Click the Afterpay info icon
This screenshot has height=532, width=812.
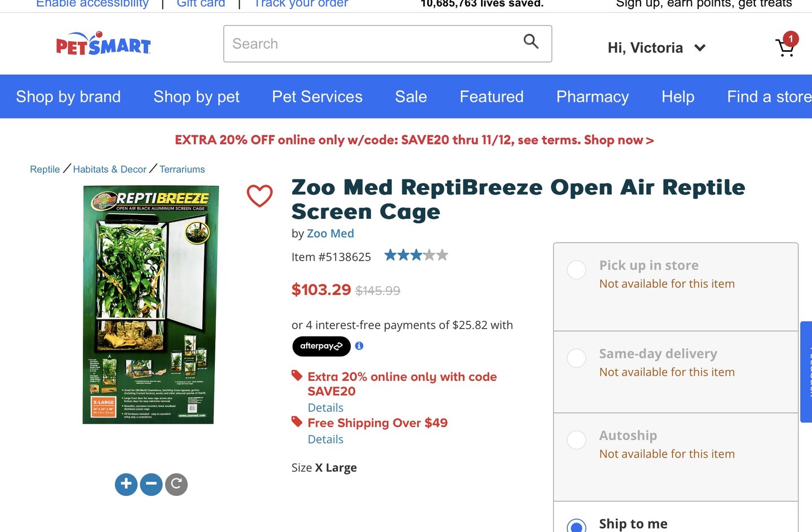(359, 346)
